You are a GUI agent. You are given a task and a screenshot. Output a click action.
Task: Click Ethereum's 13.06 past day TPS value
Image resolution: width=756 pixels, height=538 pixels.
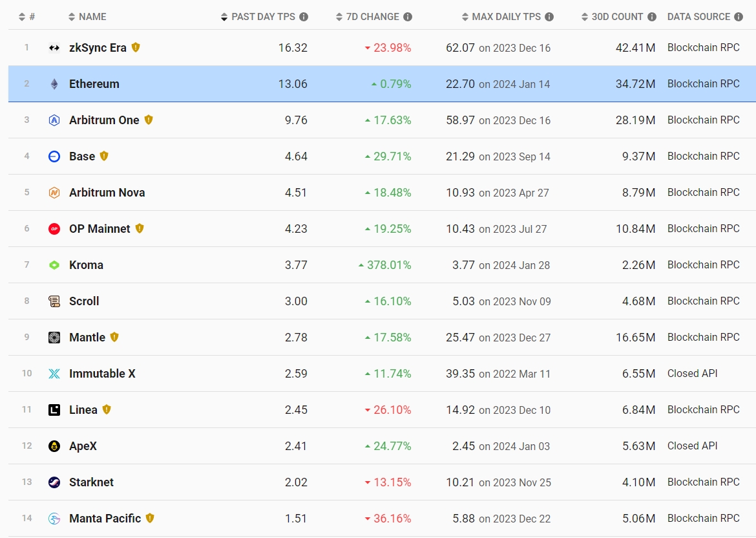pos(293,84)
